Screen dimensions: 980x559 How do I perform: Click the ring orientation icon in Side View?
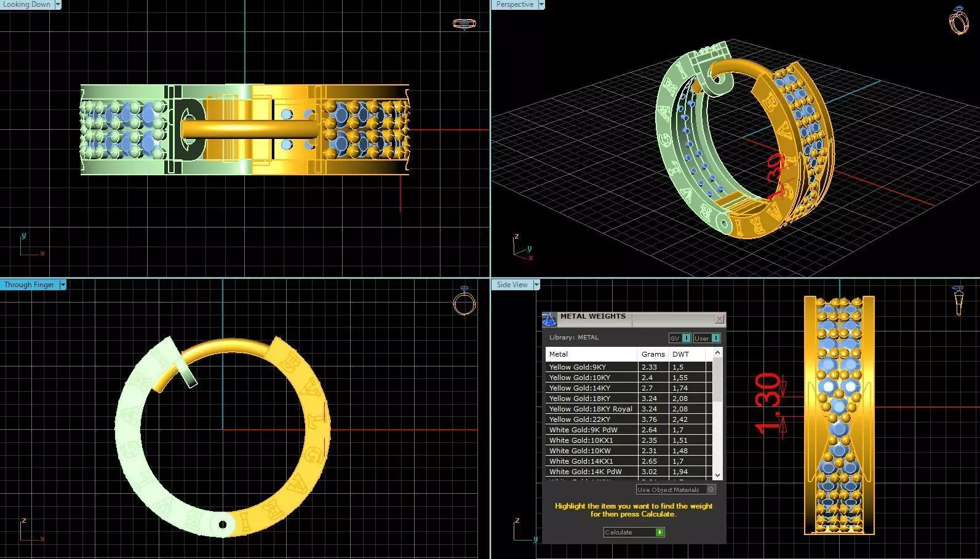pyautogui.click(x=958, y=301)
